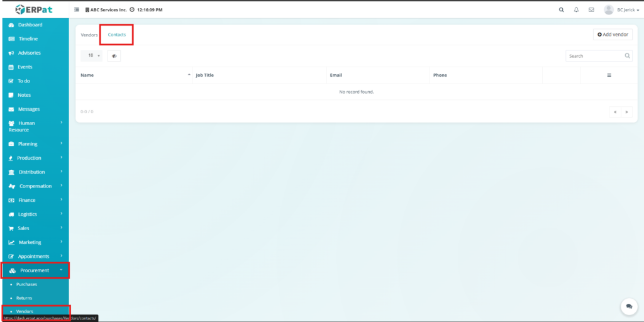Open the chat bubble widget
Viewport: 644px width, 322px height.
(x=628, y=306)
